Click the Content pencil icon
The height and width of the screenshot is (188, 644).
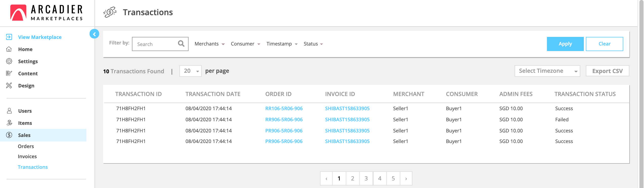click(x=9, y=74)
